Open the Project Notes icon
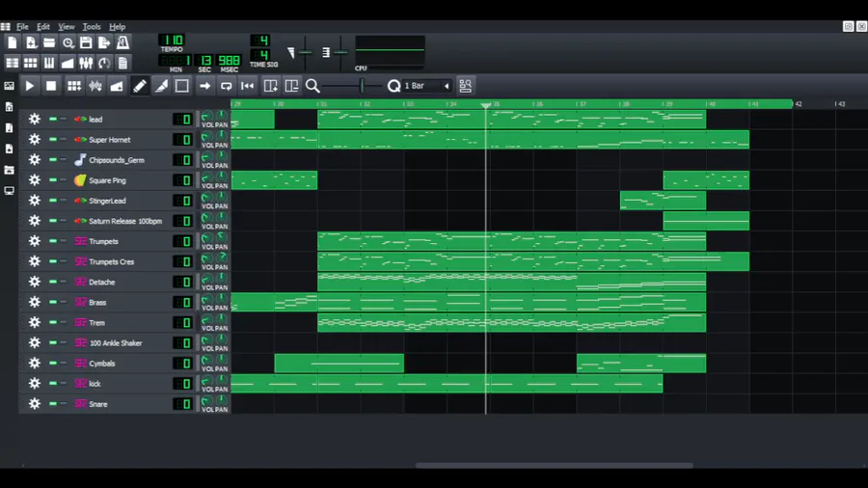 tap(122, 63)
